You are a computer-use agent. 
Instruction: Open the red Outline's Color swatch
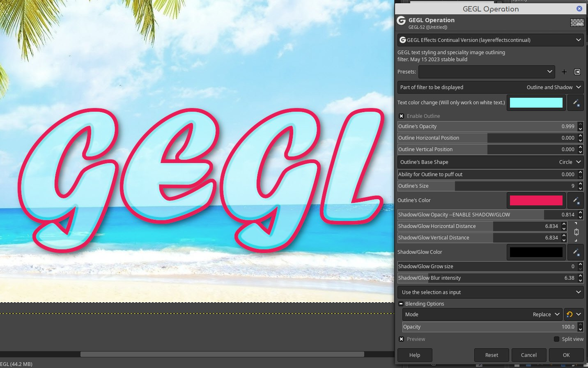(x=536, y=200)
